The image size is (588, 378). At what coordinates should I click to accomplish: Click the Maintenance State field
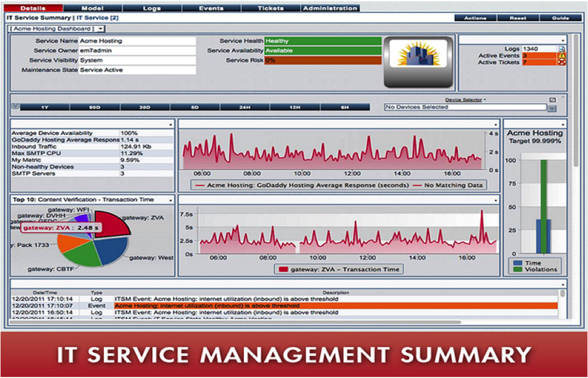pyautogui.click(x=137, y=70)
